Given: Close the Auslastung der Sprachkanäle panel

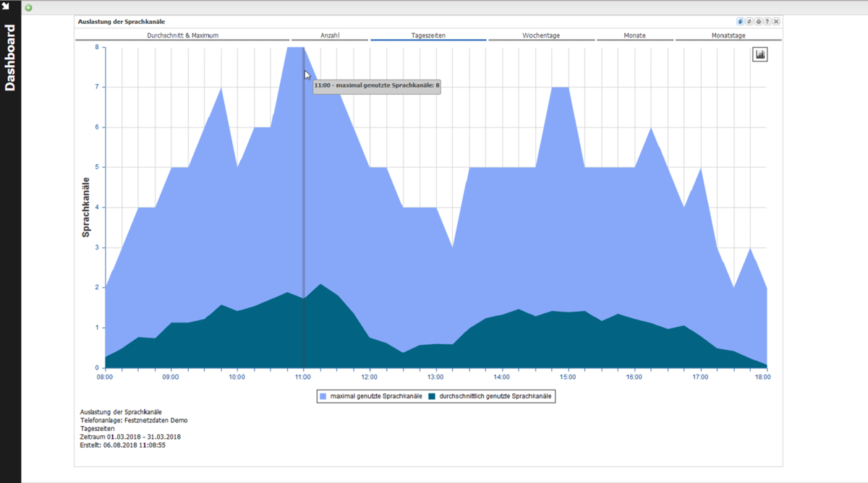Looking at the screenshot, I should 776,22.
